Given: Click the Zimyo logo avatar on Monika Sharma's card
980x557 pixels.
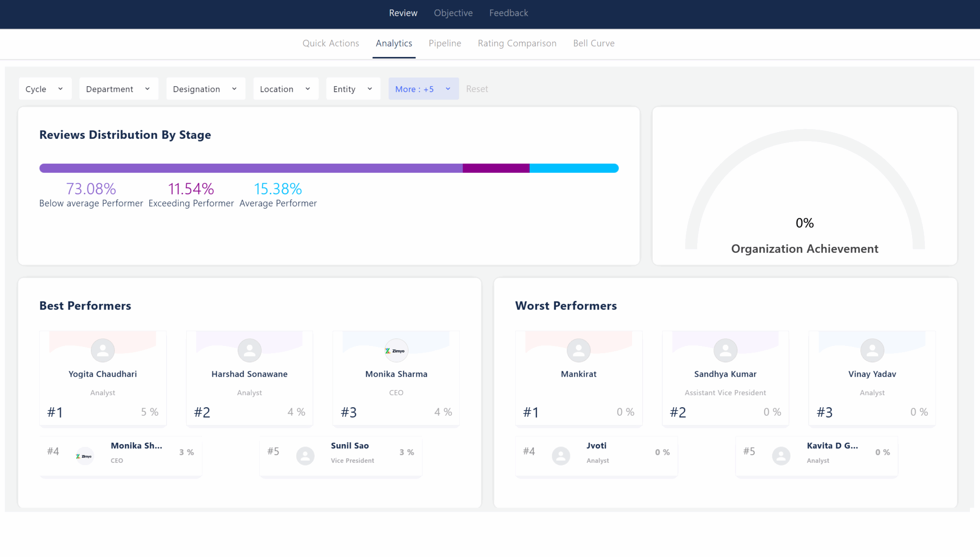Looking at the screenshot, I should 396,350.
